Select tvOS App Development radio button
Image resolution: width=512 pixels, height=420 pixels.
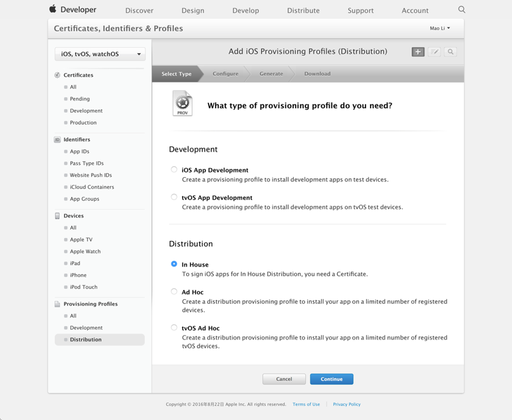pos(174,197)
